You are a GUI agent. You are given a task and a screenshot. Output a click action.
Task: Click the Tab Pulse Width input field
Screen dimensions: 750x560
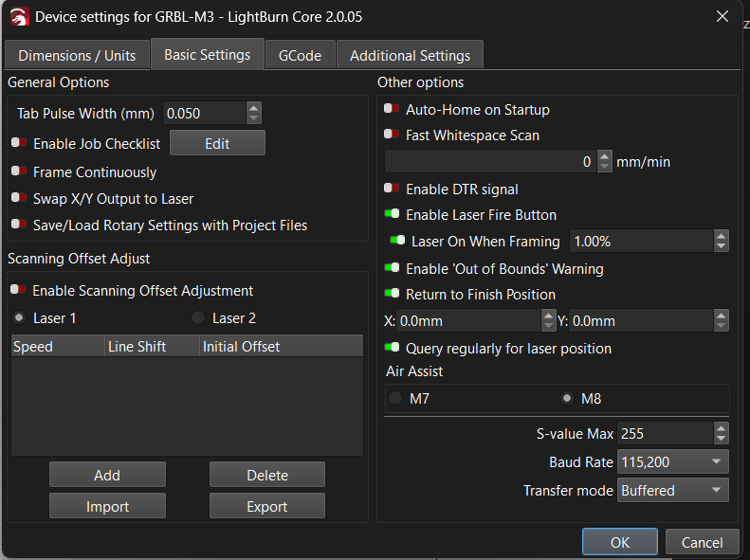tap(204, 114)
